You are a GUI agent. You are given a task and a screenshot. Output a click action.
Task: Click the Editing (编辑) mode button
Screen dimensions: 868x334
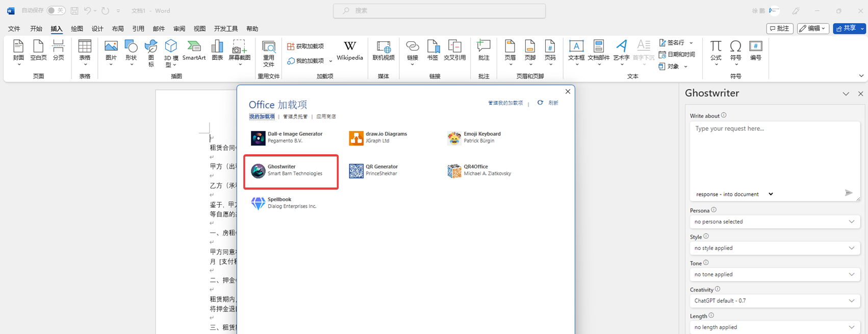(813, 29)
